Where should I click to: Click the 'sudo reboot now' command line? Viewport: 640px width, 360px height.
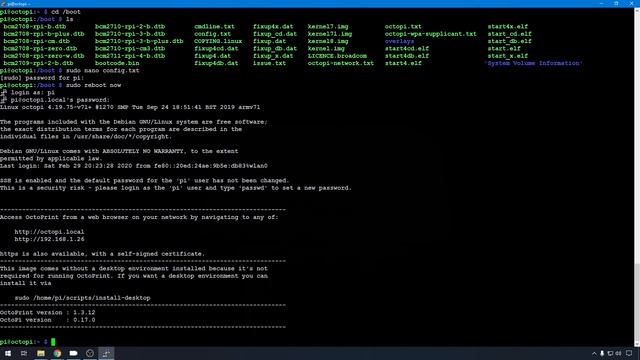(x=93, y=85)
